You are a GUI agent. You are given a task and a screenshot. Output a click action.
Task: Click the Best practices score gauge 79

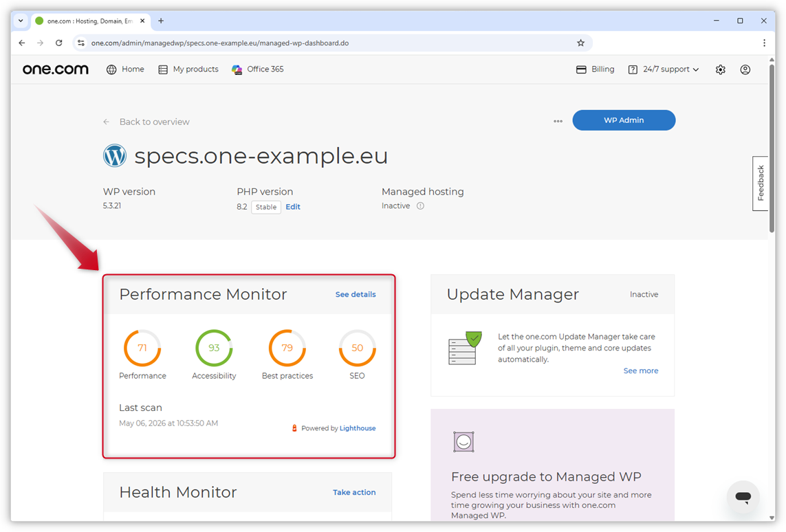pos(287,348)
